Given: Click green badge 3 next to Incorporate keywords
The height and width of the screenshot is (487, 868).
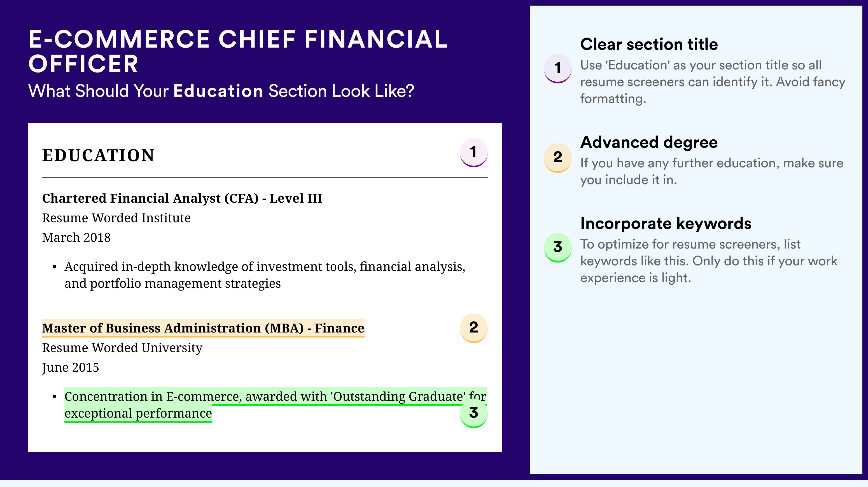Looking at the screenshot, I should 558,247.
